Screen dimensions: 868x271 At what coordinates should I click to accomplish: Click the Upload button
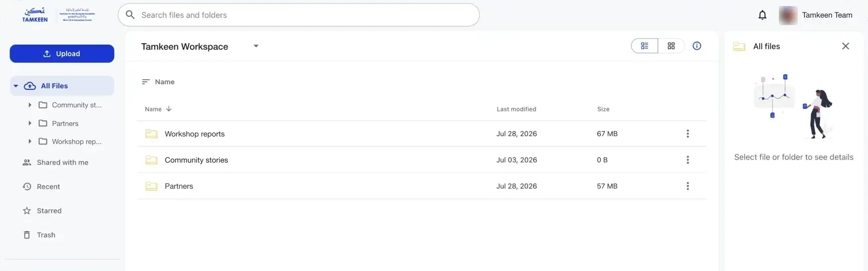(x=62, y=54)
